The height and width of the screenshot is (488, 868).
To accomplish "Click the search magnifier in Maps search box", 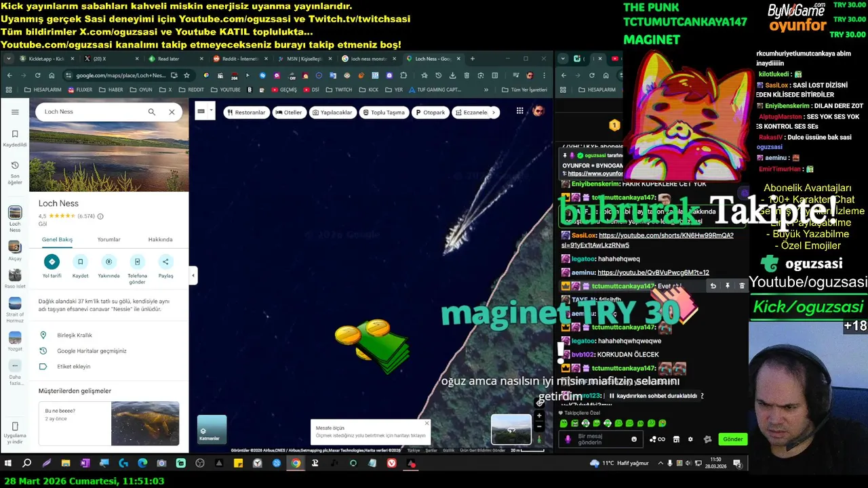I will tap(152, 112).
